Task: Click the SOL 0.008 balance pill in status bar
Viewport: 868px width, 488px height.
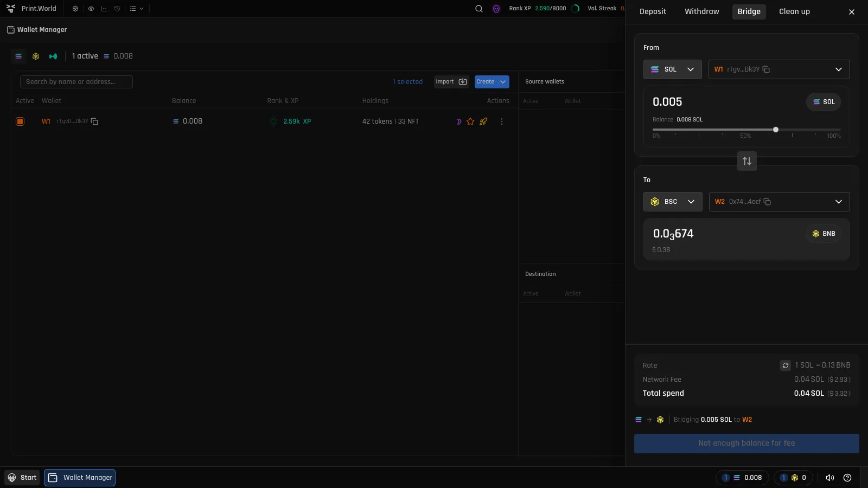Action: (742, 478)
